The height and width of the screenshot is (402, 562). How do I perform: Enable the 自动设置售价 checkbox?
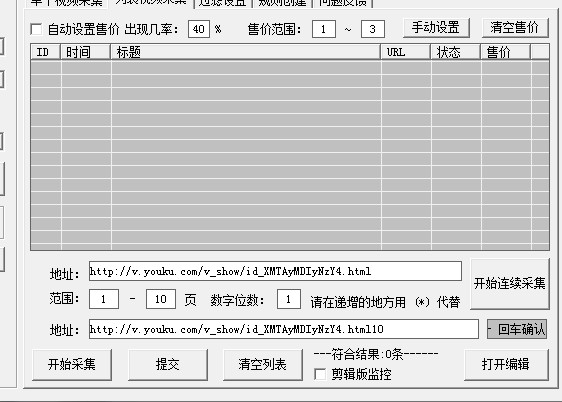click(36, 29)
